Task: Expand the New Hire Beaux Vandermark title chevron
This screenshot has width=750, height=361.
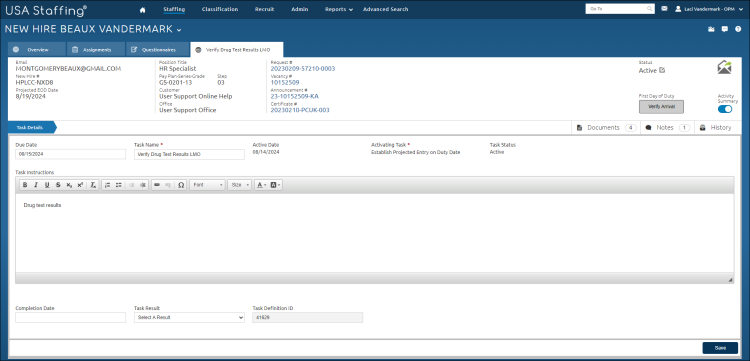Action: 179,30
